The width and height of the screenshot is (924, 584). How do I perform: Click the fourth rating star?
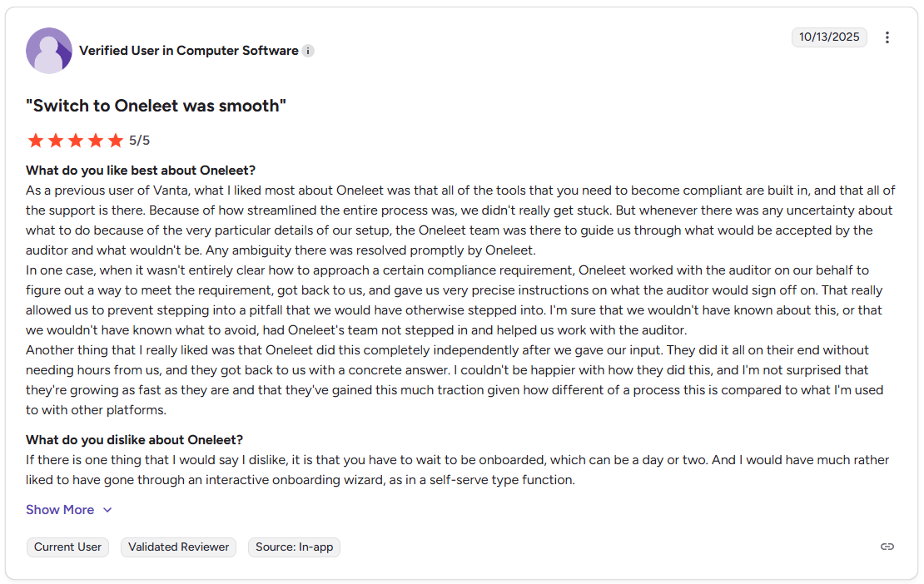click(96, 140)
